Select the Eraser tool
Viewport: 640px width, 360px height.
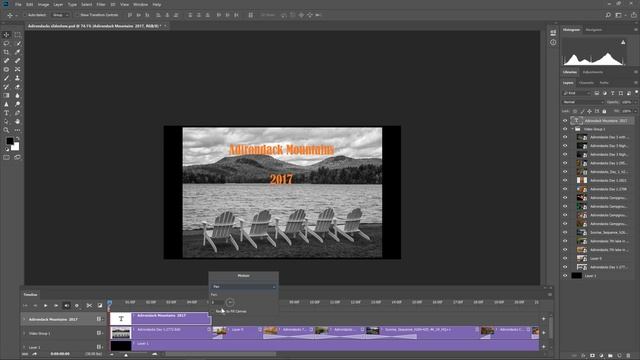(18, 87)
